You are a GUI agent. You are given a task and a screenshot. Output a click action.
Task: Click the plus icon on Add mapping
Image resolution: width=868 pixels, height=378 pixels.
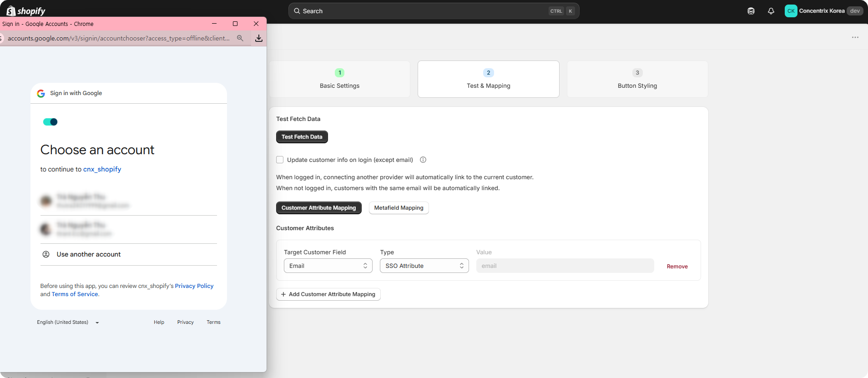tap(283, 294)
